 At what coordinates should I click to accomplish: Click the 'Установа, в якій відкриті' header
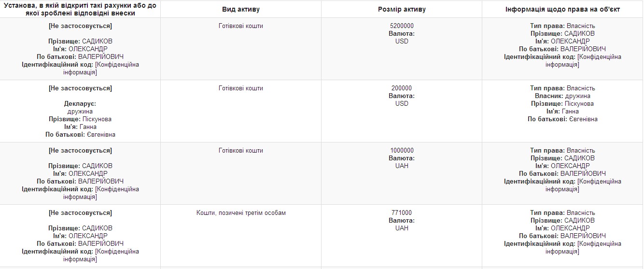pos(80,9)
